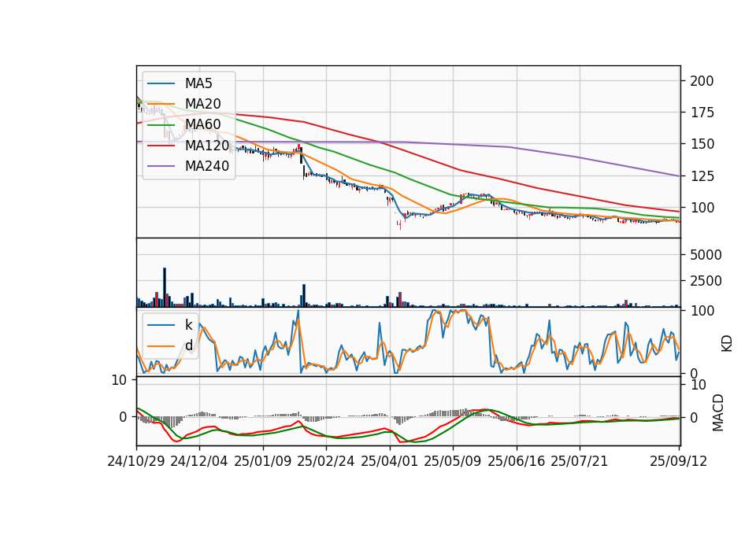Click the 25/04/01 date label
The height and width of the screenshot is (543, 756).
(389, 461)
